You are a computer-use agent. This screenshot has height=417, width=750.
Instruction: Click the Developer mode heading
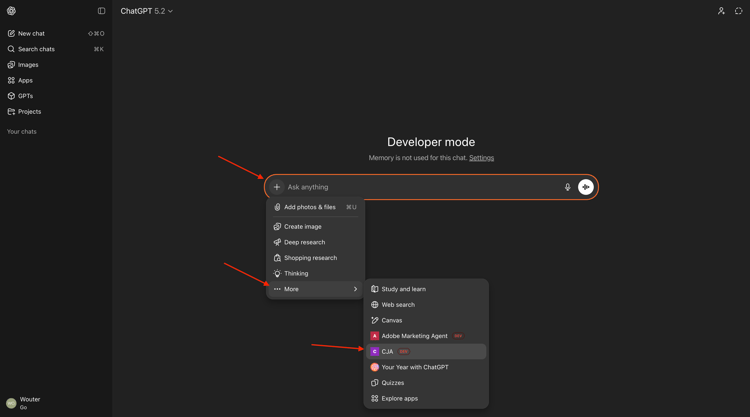click(431, 142)
